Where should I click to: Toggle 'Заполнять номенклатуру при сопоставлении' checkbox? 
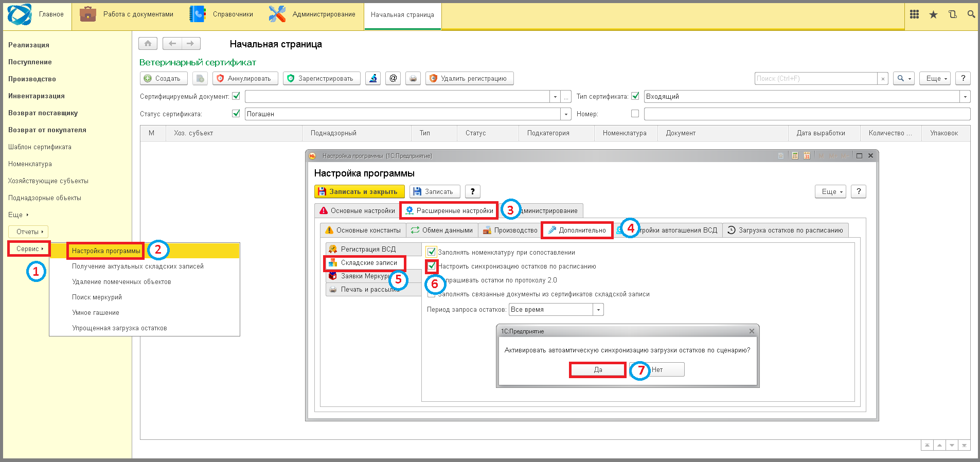432,252
